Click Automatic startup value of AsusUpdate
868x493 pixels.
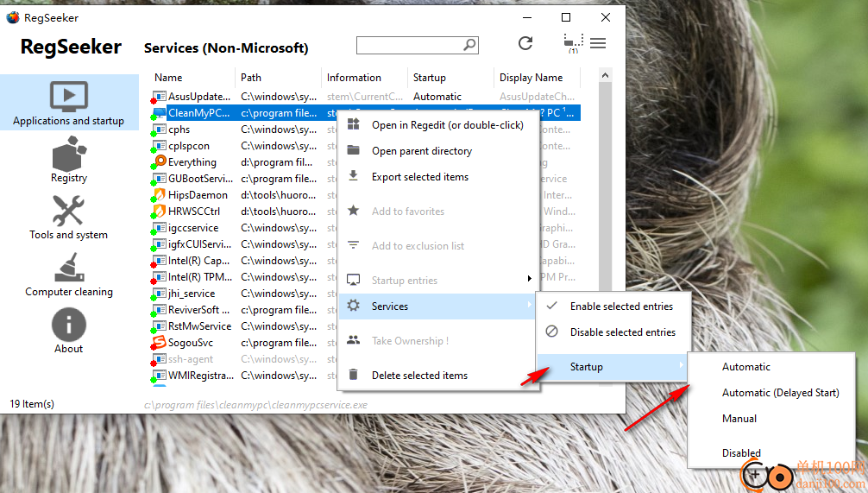[437, 97]
